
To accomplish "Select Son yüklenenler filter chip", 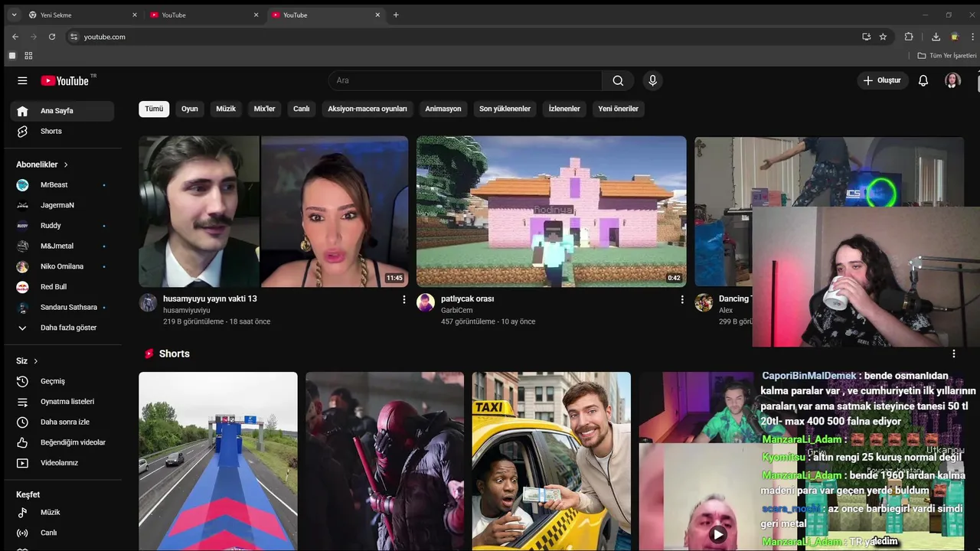I will click(x=505, y=109).
